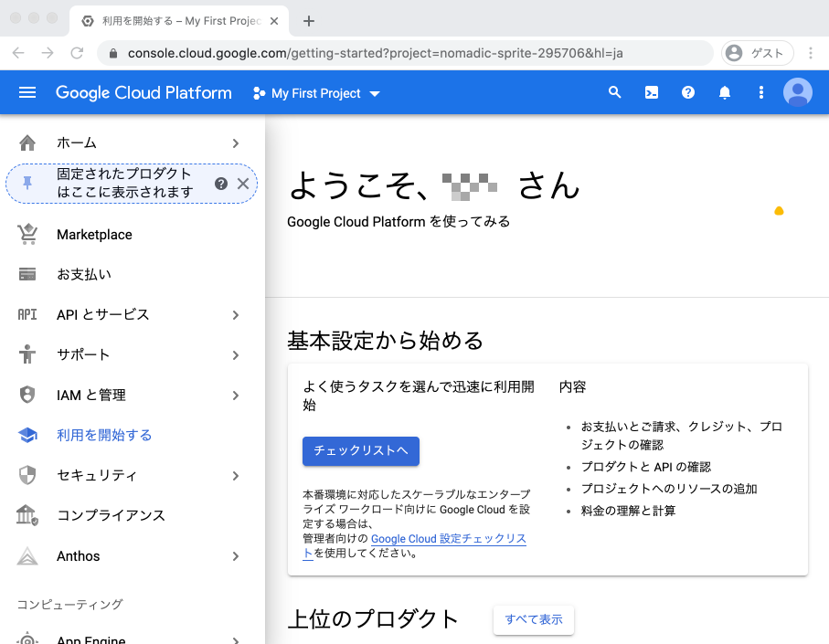Open the help question mark icon in header
The height and width of the screenshot is (644, 829).
(x=688, y=93)
